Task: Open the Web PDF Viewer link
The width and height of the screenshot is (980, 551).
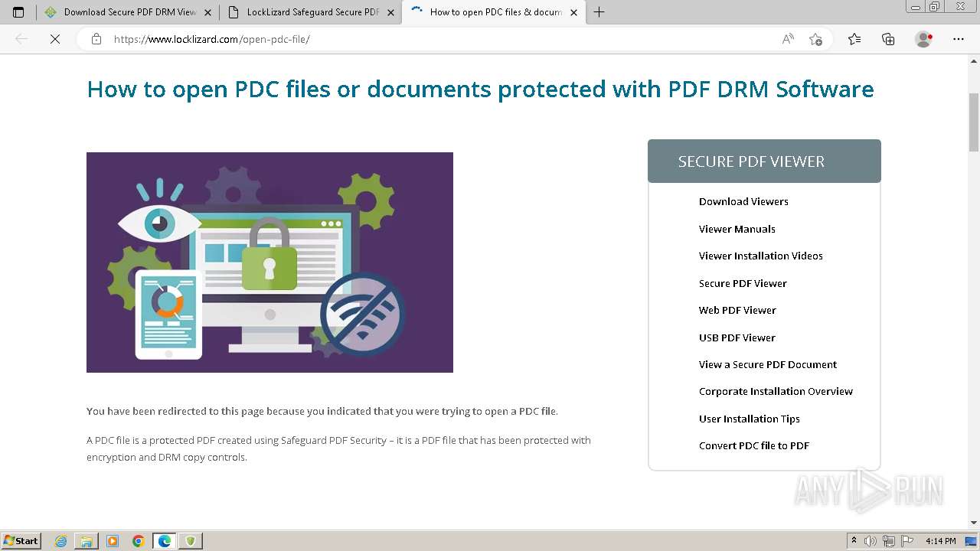Action: coord(737,310)
